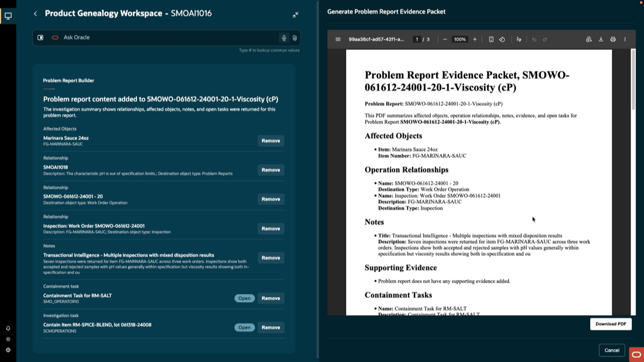Toggle brightness theme icon in sidebar
The width and height of the screenshot is (644, 362).
(8, 339)
